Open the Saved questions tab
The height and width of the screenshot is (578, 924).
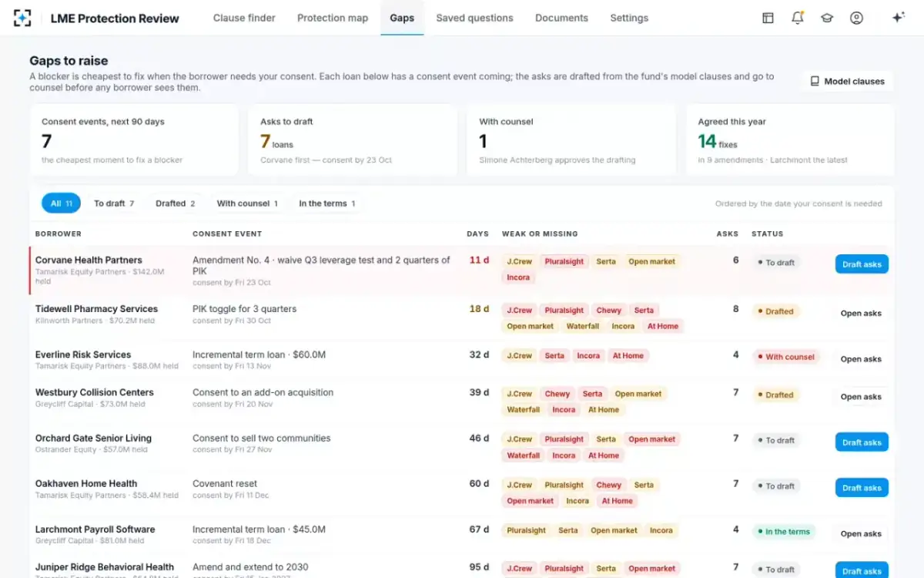[x=474, y=18]
